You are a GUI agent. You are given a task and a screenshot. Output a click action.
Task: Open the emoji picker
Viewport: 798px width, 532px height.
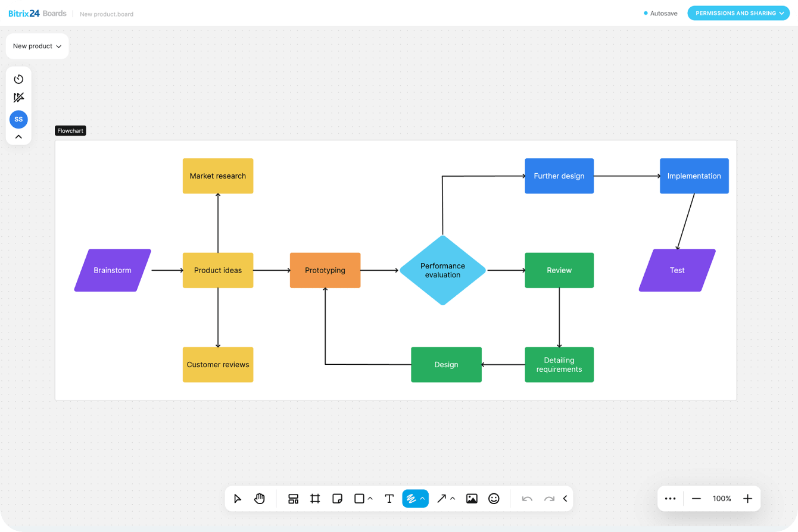(x=494, y=499)
